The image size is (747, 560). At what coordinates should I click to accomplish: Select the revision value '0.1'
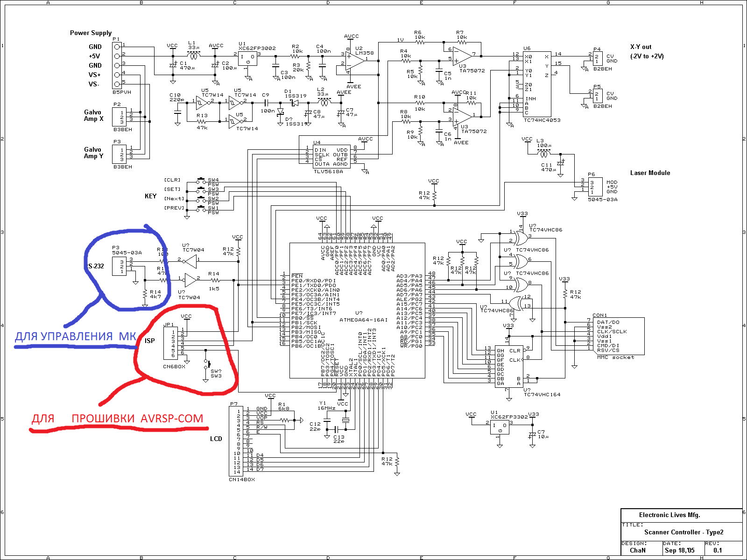pos(718,550)
